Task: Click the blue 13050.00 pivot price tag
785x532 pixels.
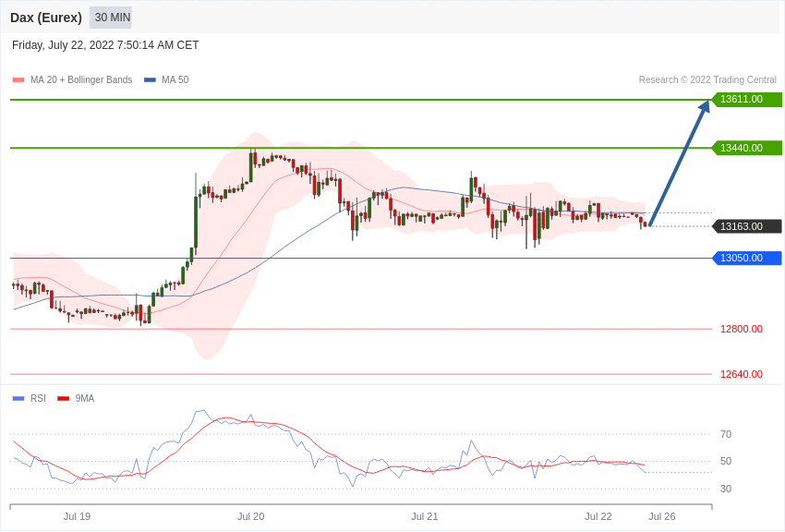Action: pos(746,258)
